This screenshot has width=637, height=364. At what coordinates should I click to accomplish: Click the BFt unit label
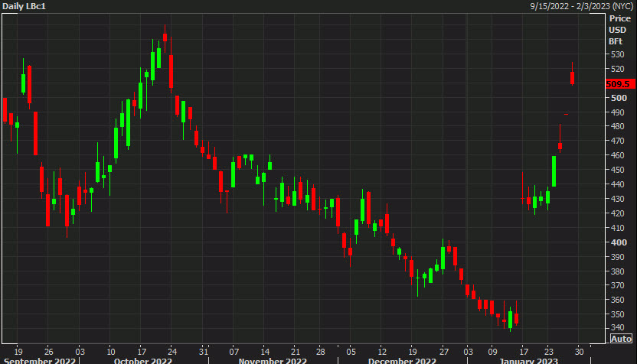(x=616, y=41)
